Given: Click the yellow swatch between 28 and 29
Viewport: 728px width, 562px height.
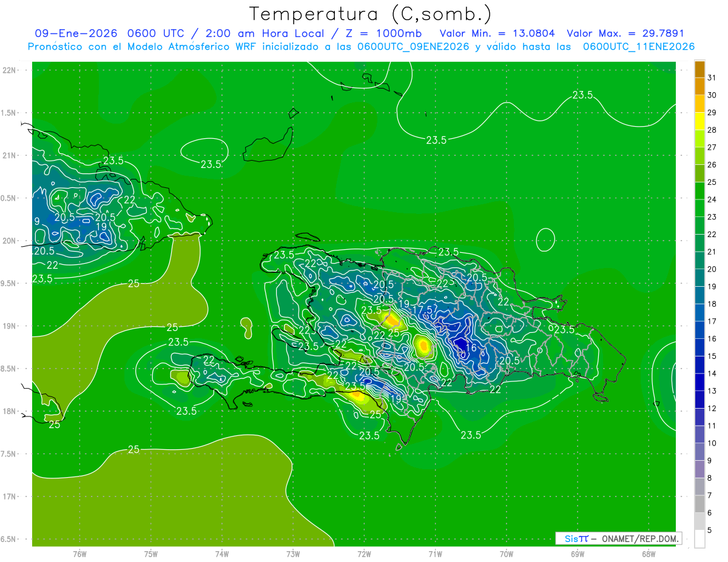Looking at the screenshot, I should pos(699,121).
